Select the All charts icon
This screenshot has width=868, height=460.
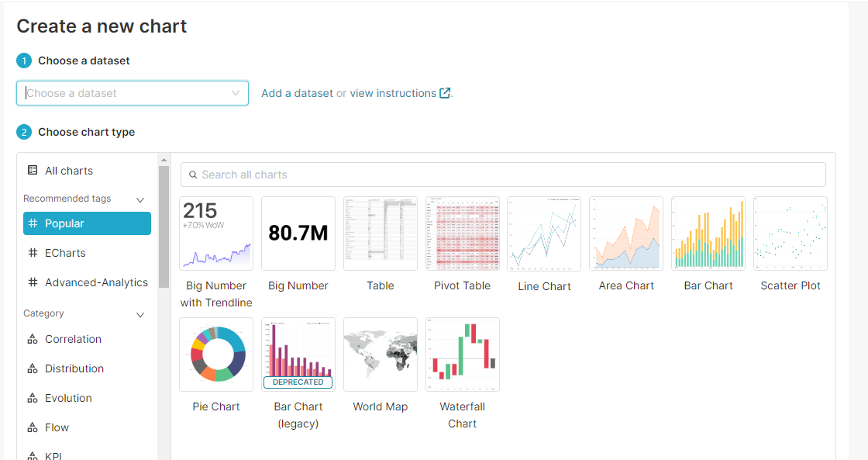coord(32,170)
